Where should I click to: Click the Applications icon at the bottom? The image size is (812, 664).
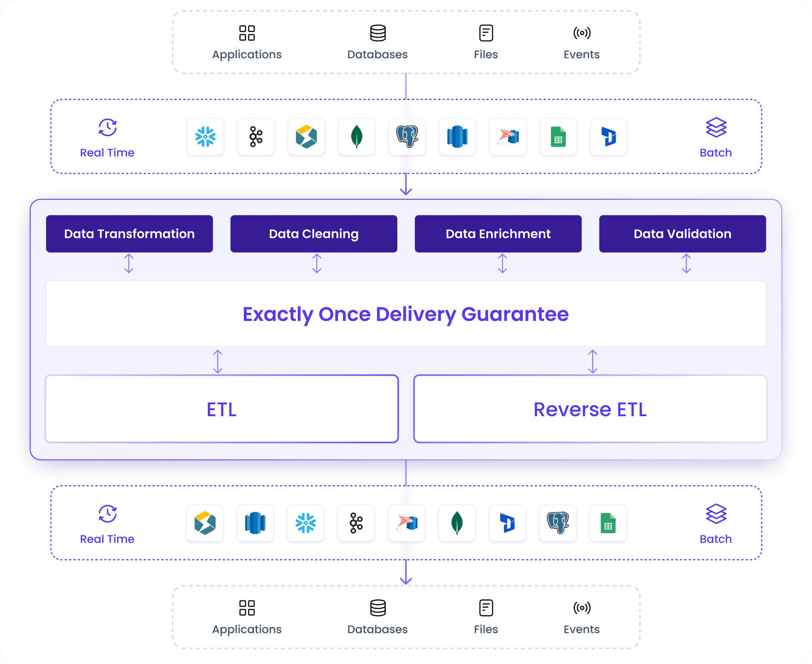pos(247,616)
